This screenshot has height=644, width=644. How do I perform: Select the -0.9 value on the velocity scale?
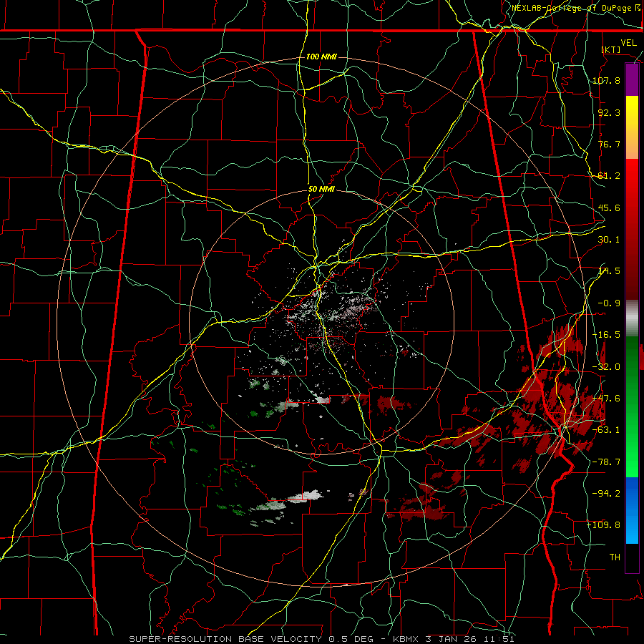point(609,303)
